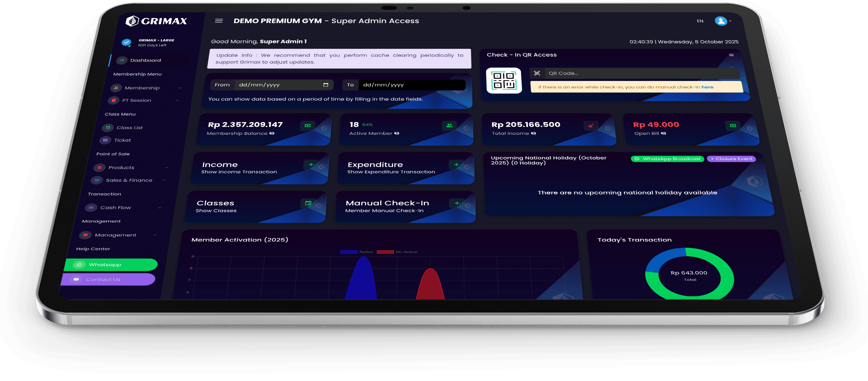Hide Membership Balance value with eye icon
The height and width of the screenshot is (381, 868).
(272, 133)
